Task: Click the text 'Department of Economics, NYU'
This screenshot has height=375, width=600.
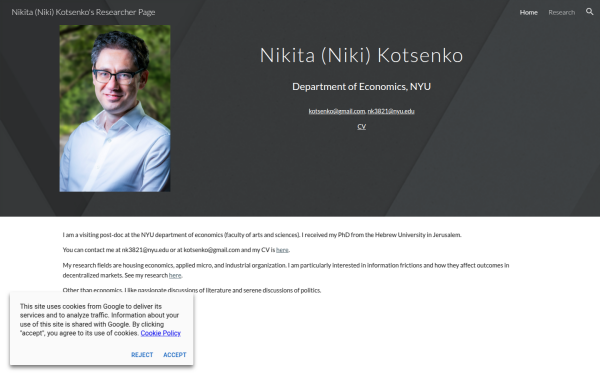Action: 361,86
